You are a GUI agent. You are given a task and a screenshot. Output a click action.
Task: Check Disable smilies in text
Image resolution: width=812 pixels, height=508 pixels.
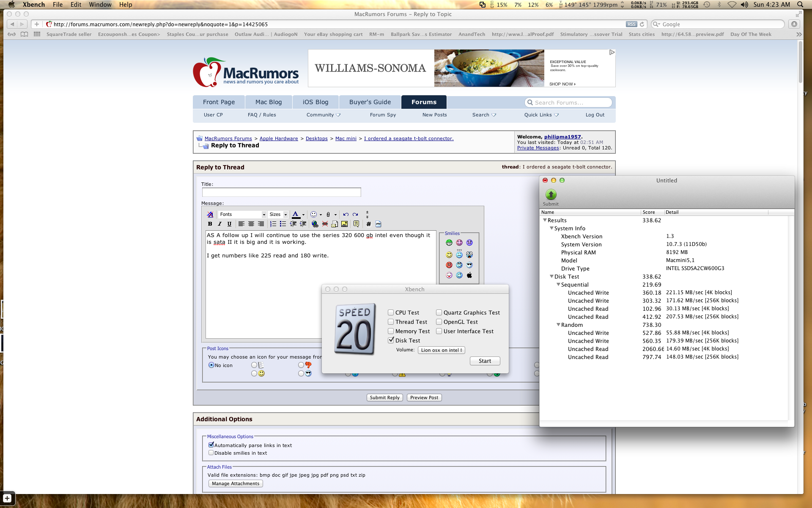pyautogui.click(x=211, y=453)
